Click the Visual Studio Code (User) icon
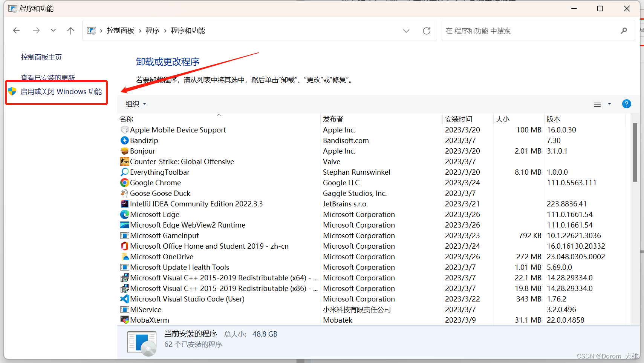Image resolution: width=644 pixels, height=363 pixels. tap(124, 299)
